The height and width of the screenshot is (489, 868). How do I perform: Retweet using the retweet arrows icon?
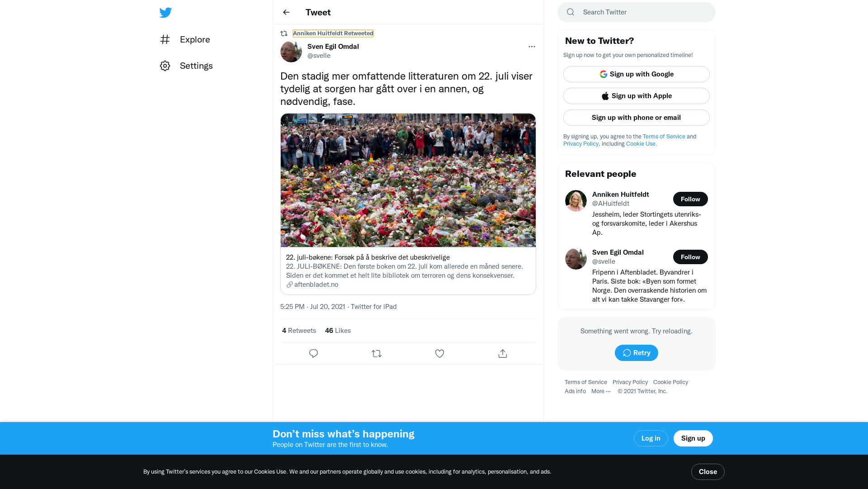point(377,354)
